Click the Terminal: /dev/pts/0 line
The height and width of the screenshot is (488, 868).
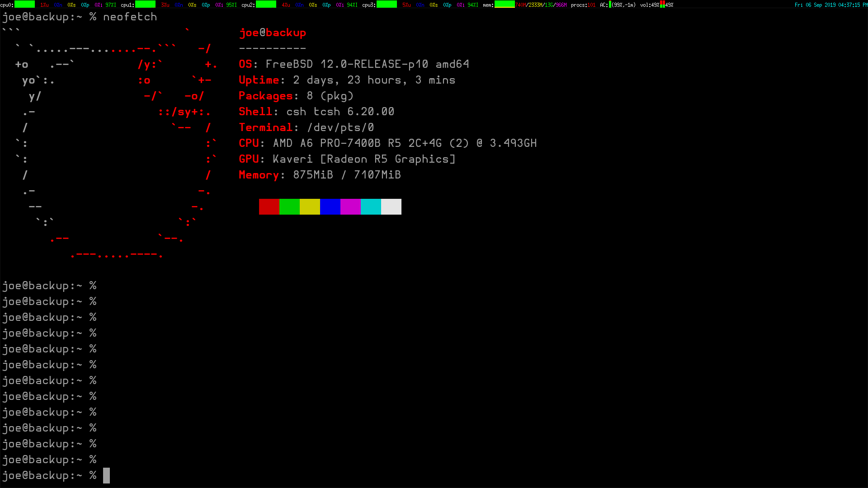pyautogui.click(x=307, y=127)
